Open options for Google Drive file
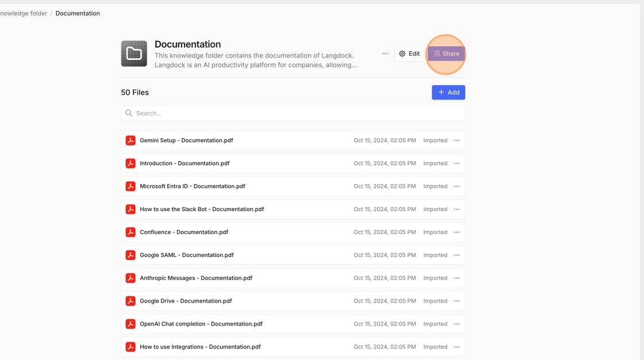The width and height of the screenshot is (644, 360). (x=457, y=301)
